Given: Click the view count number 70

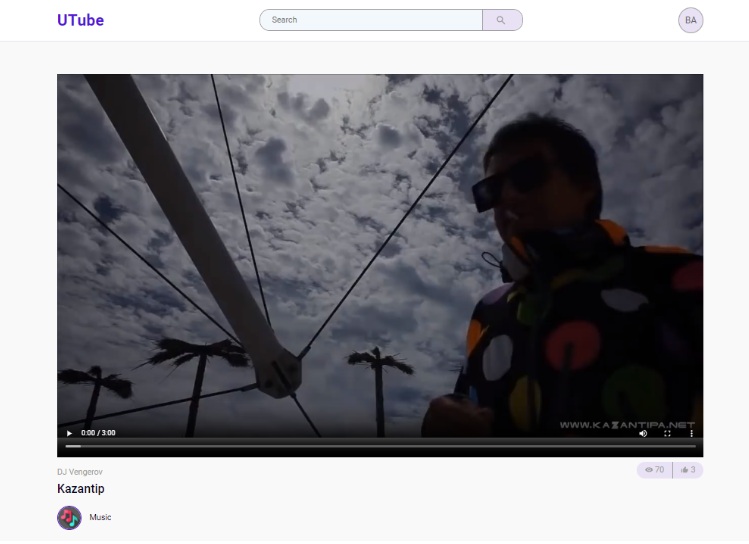Looking at the screenshot, I should point(659,470).
